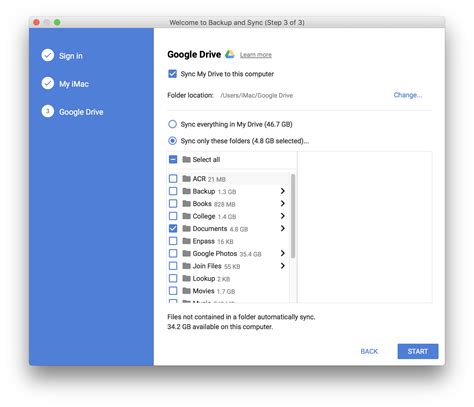Image resolution: width=474 pixels, height=407 pixels.
Task: Go to the My iMac step
Action: coord(74,84)
